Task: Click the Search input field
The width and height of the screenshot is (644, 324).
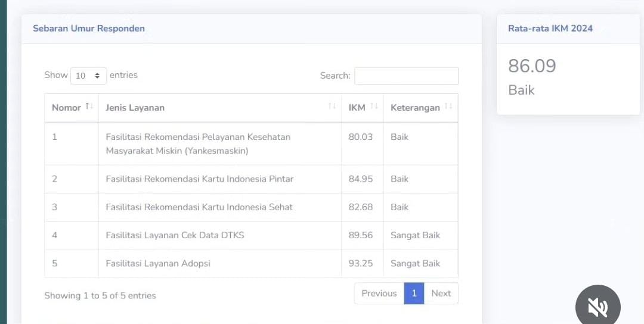Action: 406,76
